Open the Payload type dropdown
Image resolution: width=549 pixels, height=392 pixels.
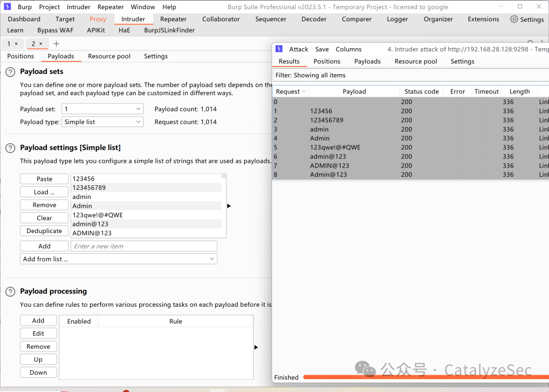(x=103, y=122)
